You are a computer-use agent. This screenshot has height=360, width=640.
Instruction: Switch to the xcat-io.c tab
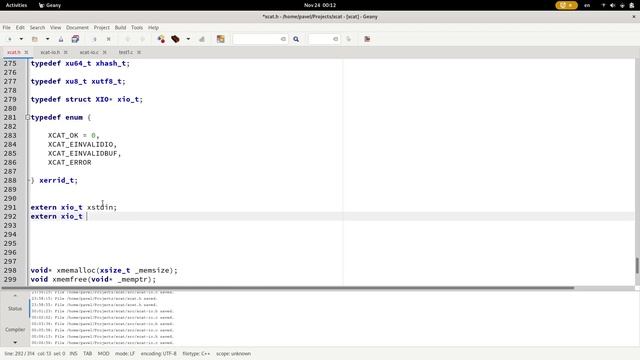point(89,52)
